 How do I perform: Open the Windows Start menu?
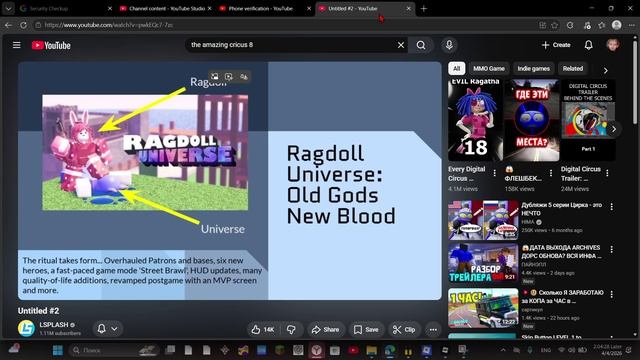coord(58,350)
